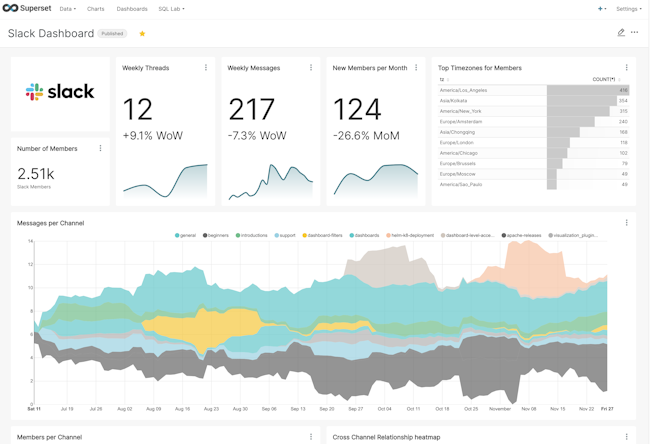Toggle the general series in the legend
This screenshot has width=650, height=444.
[185, 235]
